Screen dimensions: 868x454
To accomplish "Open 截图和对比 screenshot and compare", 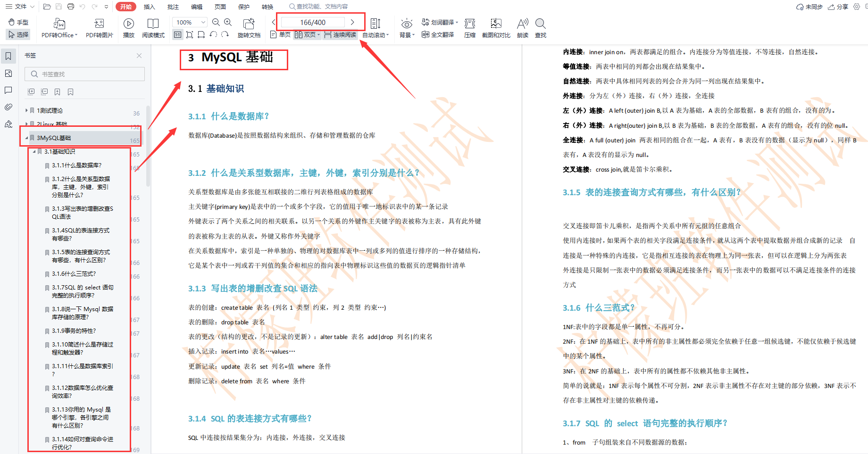I will pyautogui.click(x=496, y=28).
